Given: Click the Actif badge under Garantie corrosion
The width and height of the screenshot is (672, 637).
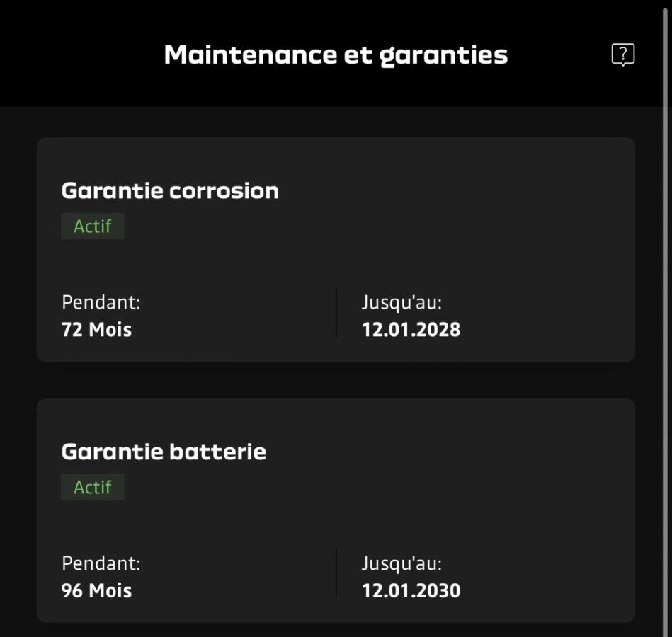Looking at the screenshot, I should point(93,226).
